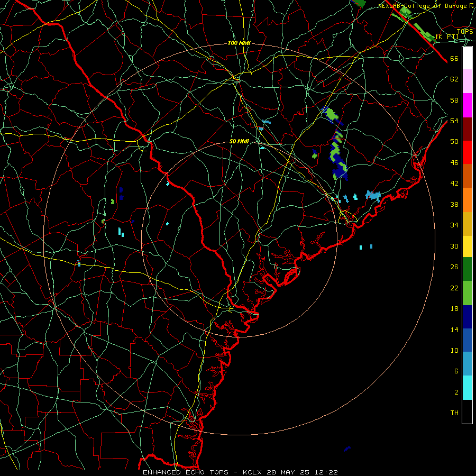The width and height of the screenshot is (476, 476).
Task: Click the legend value '2'
Action: [456, 392]
